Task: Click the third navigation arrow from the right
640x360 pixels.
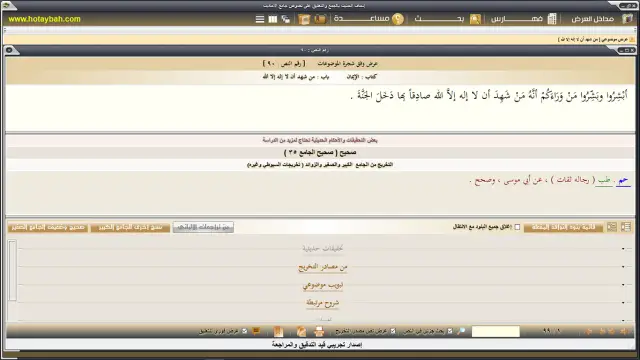Action: tap(602, 331)
